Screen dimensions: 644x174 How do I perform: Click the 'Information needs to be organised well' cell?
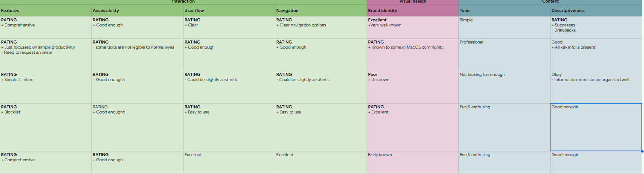(596, 87)
